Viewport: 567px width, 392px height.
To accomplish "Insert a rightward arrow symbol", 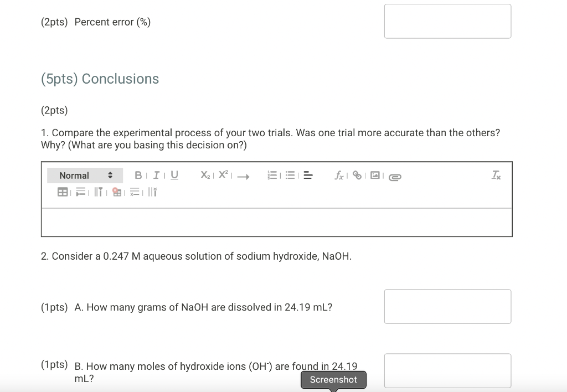I will coord(242,177).
